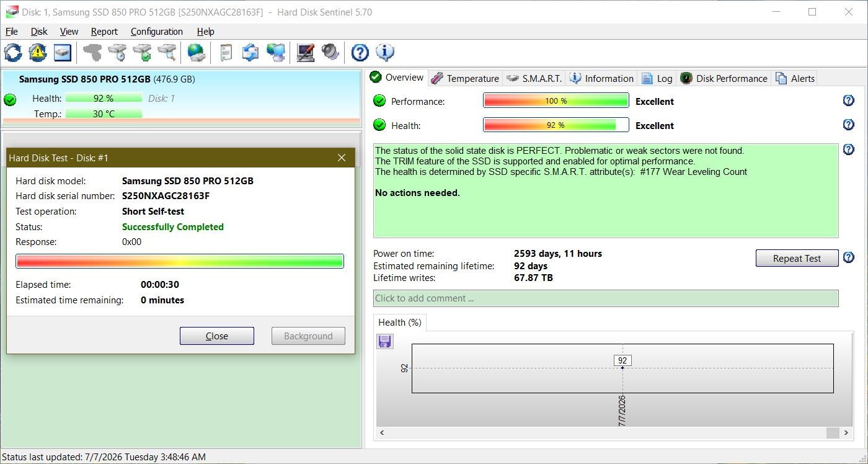Click the help icon beside Health rating
Image resolution: width=868 pixels, height=464 pixels.
pos(849,125)
